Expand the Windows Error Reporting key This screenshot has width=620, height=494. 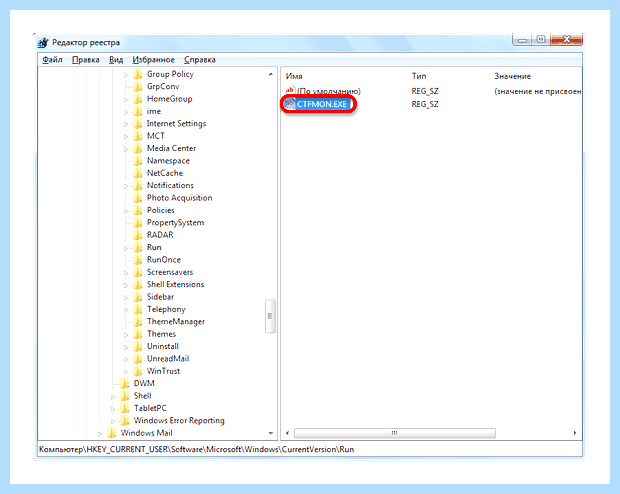[113, 421]
